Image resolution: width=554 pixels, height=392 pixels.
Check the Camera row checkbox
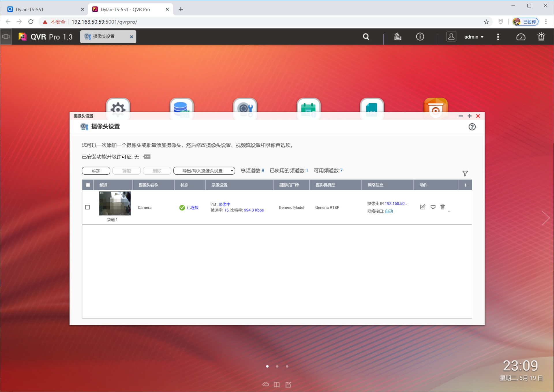click(x=88, y=207)
